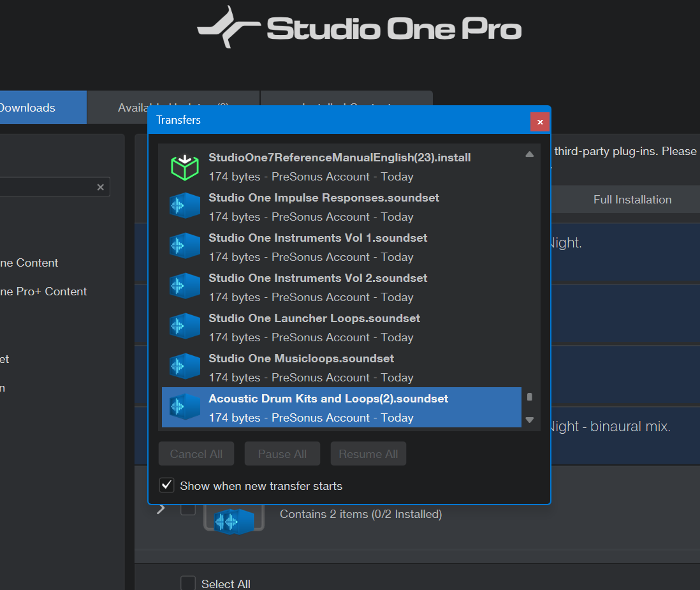Click the Studio One Pro logo

pyautogui.click(x=359, y=27)
